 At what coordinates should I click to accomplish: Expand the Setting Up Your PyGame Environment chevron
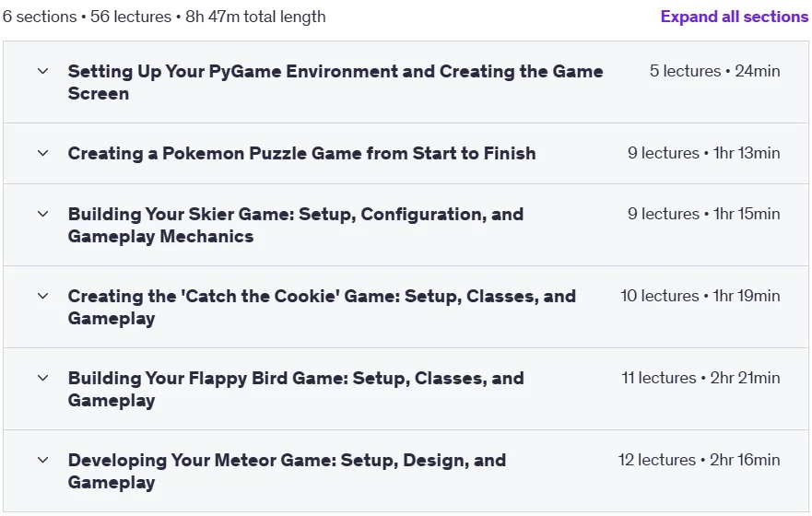[43, 71]
